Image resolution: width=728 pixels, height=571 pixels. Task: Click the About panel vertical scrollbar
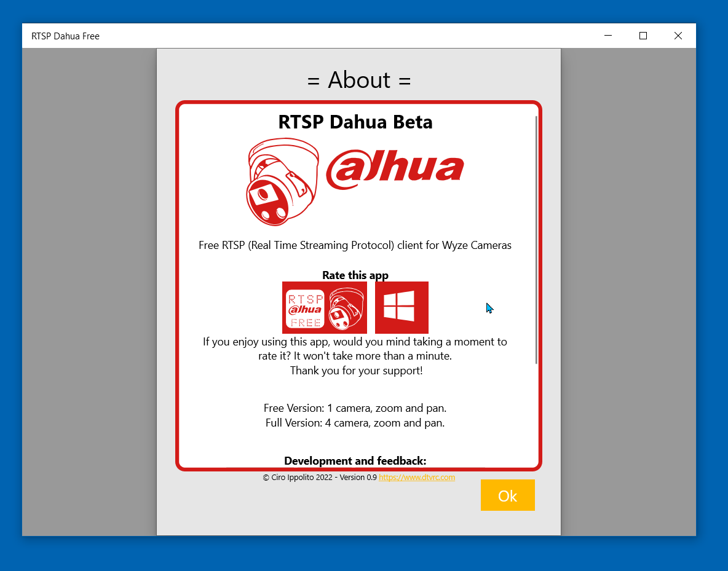pyautogui.click(x=536, y=240)
